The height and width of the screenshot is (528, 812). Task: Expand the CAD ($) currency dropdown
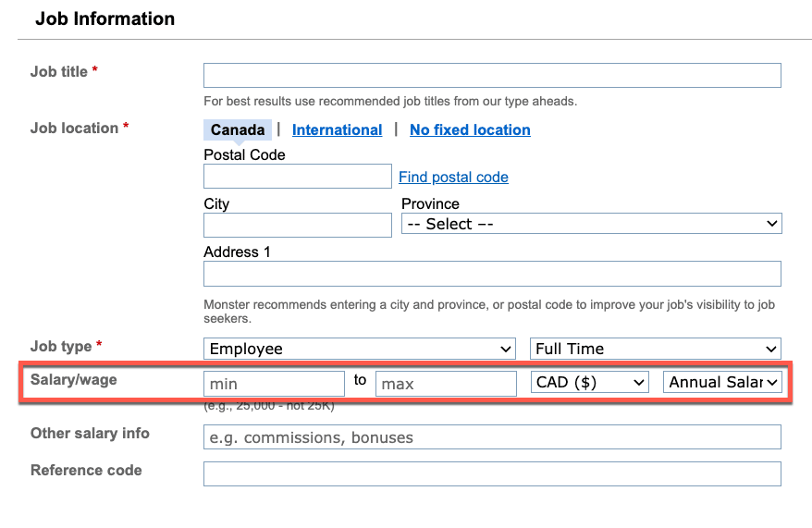tap(589, 382)
